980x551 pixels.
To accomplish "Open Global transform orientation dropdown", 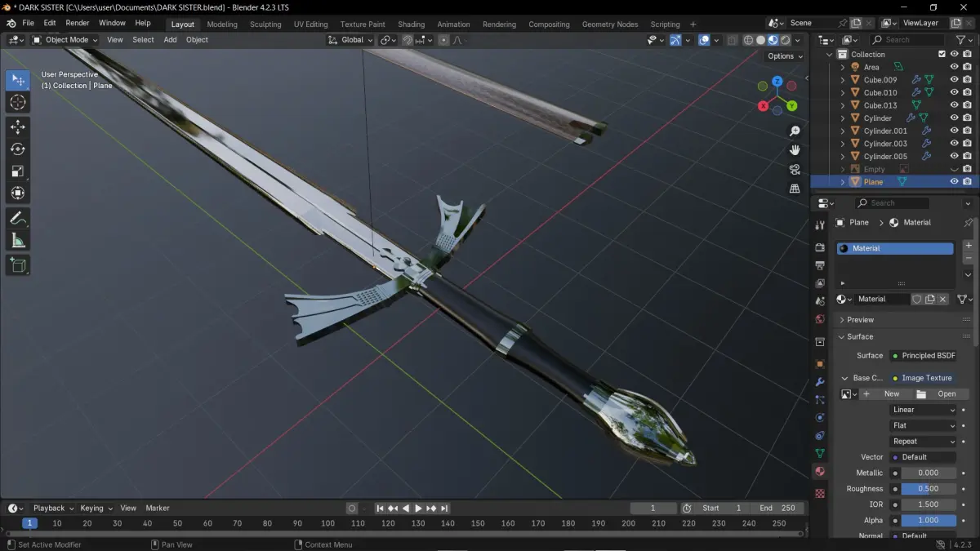I will point(350,39).
